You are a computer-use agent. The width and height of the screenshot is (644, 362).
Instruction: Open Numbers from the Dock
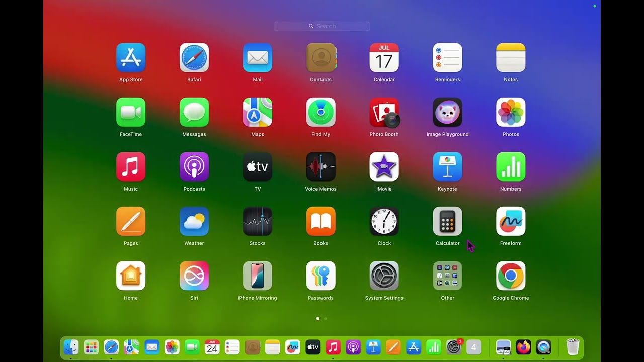[433, 347]
